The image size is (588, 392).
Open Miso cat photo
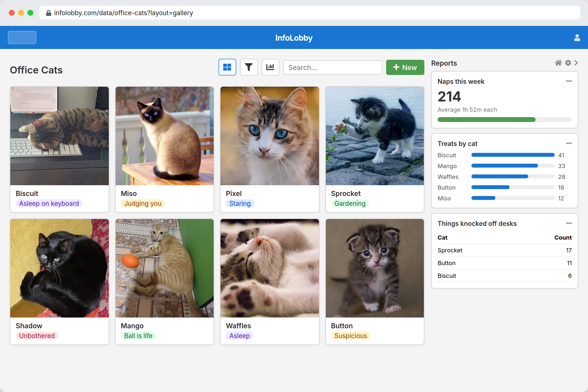pos(164,136)
